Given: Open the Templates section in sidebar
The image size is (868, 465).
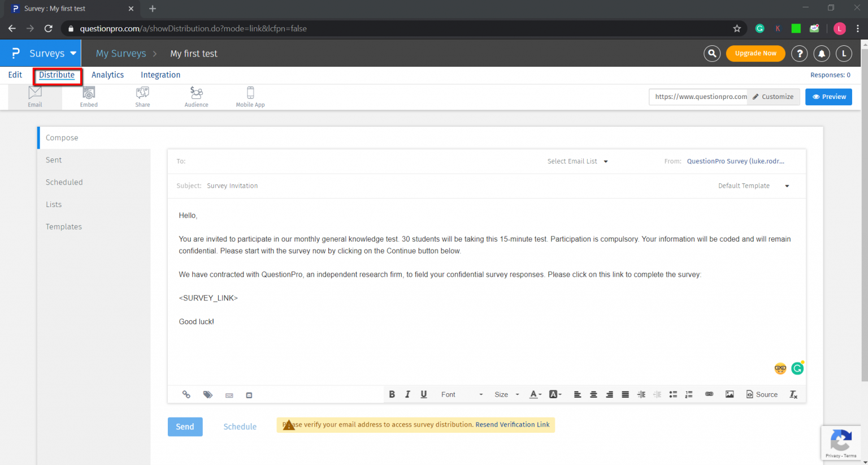Looking at the screenshot, I should click(x=64, y=226).
